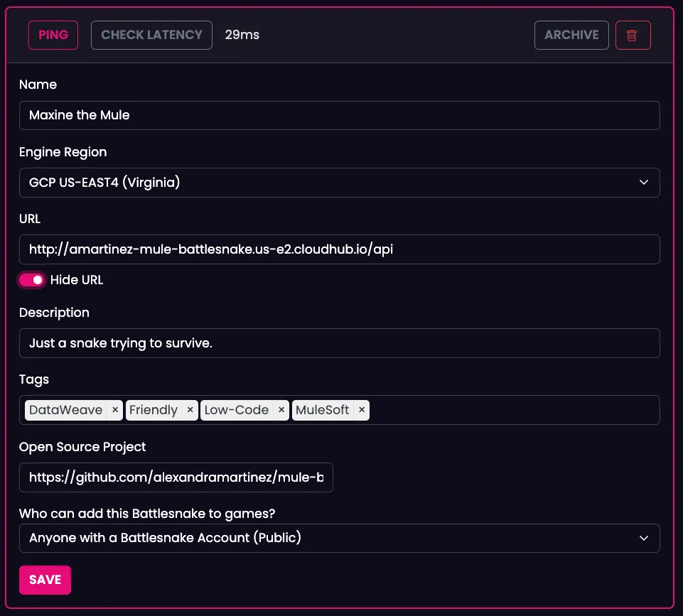The image size is (683, 616).
Task: Click the Open Source Project field
Action: pyautogui.click(x=176, y=477)
